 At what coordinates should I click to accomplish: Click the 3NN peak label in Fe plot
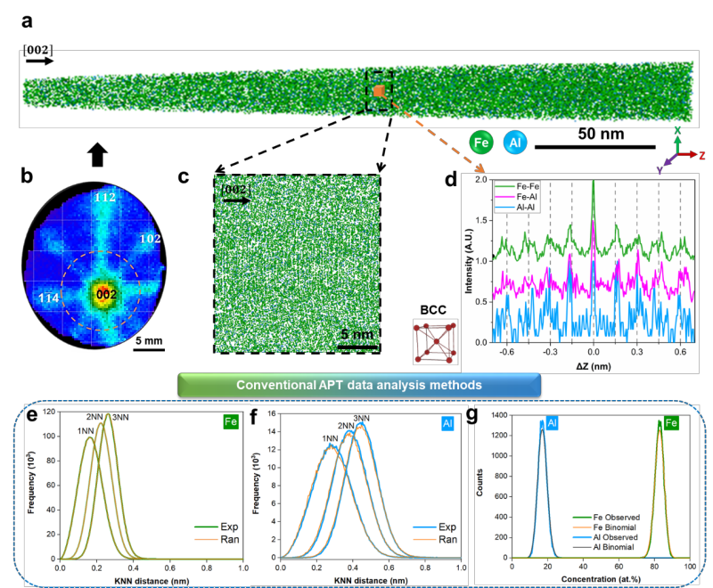click(x=120, y=416)
